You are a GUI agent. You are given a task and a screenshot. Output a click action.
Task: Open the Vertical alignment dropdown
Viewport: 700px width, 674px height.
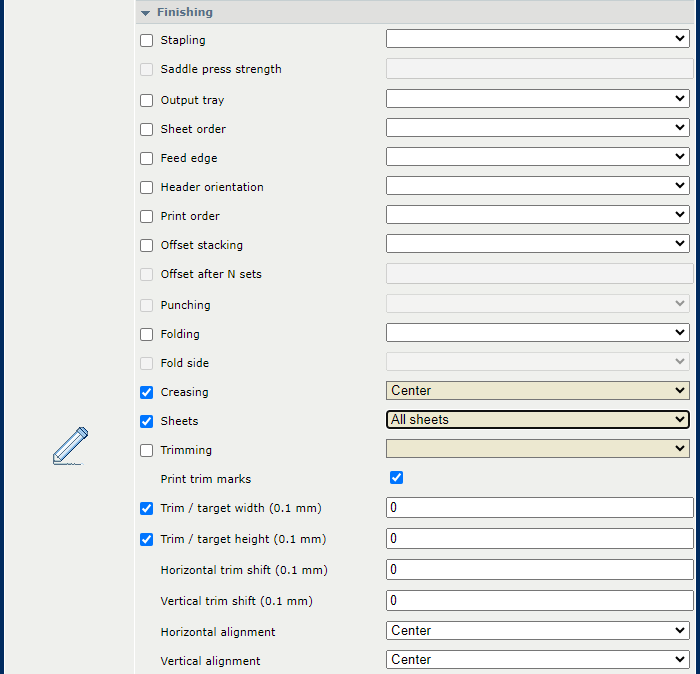point(538,660)
